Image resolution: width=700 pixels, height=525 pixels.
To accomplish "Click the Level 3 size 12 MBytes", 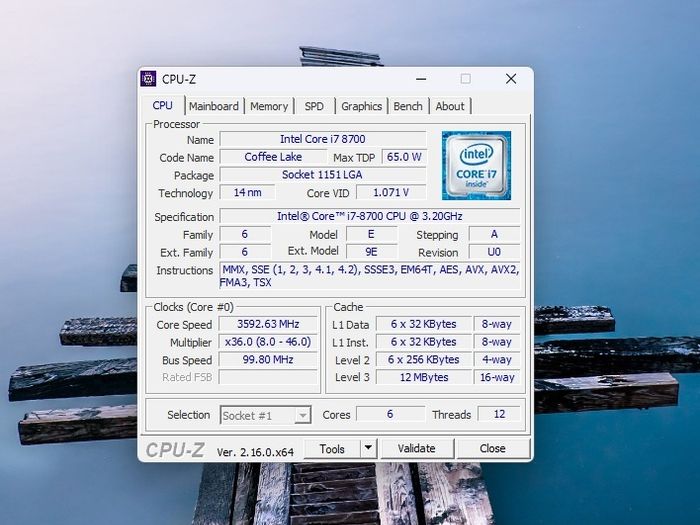I will tap(424, 377).
